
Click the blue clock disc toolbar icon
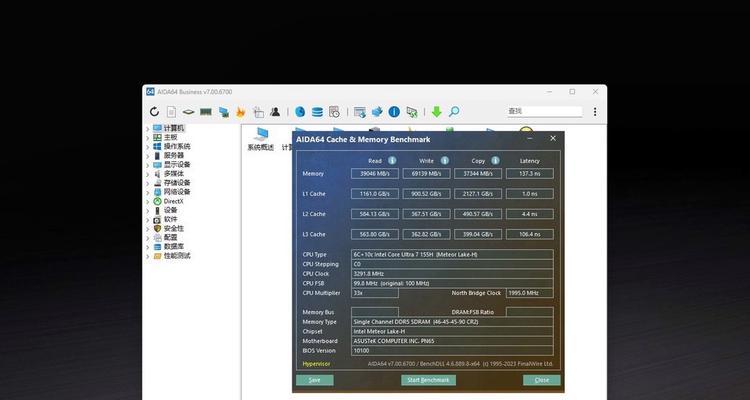click(x=300, y=112)
